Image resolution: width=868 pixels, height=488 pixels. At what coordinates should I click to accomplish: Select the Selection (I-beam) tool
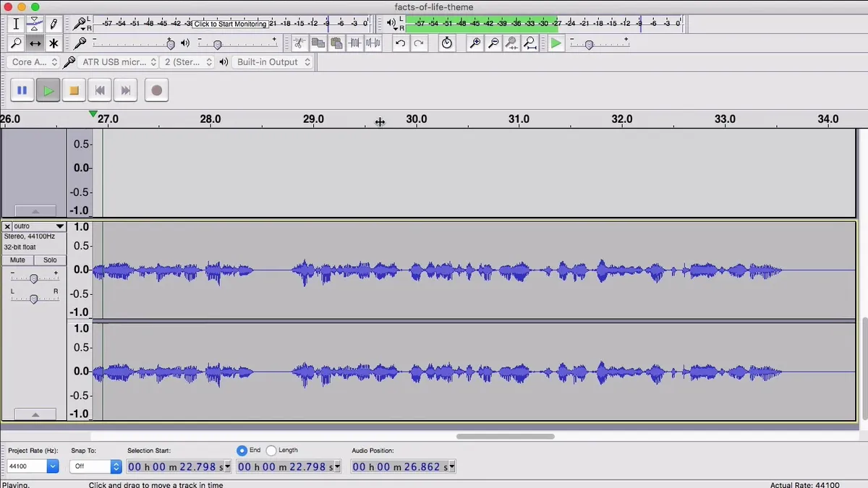(16, 24)
